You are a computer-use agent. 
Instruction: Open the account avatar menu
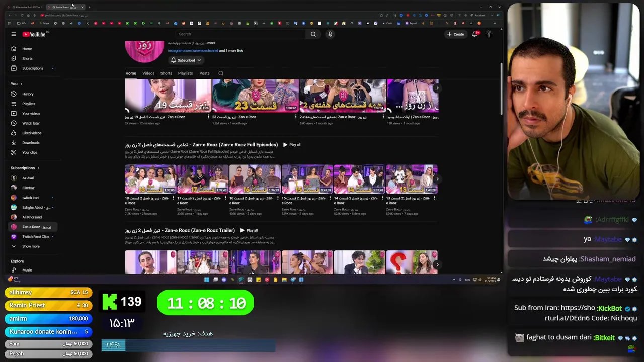[x=488, y=34]
